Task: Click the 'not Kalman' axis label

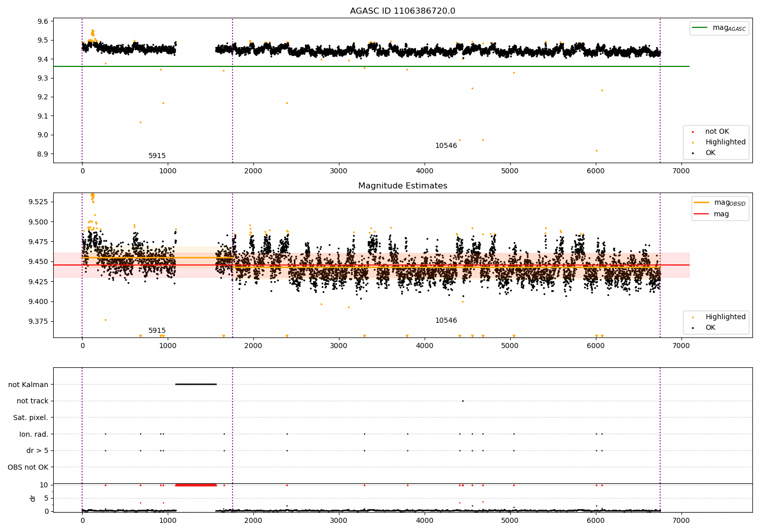Action: click(x=28, y=385)
